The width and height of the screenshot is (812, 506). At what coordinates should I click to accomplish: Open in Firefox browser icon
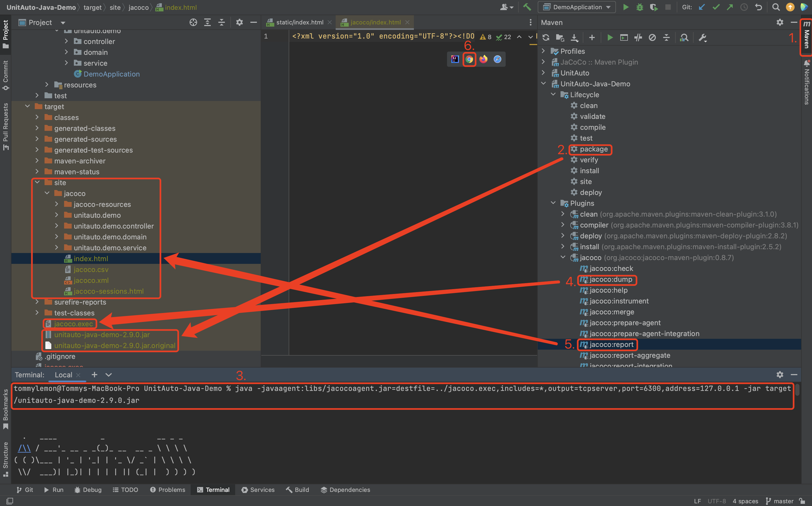coord(483,59)
